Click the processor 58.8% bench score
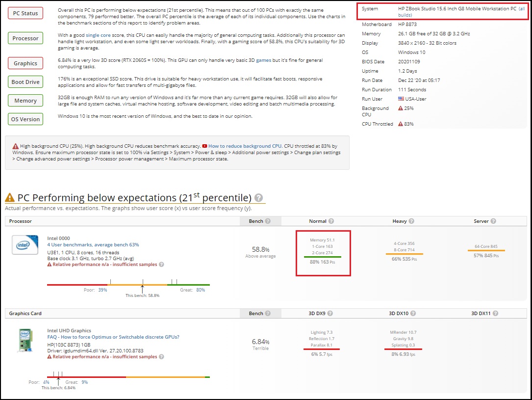 pos(260,250)
